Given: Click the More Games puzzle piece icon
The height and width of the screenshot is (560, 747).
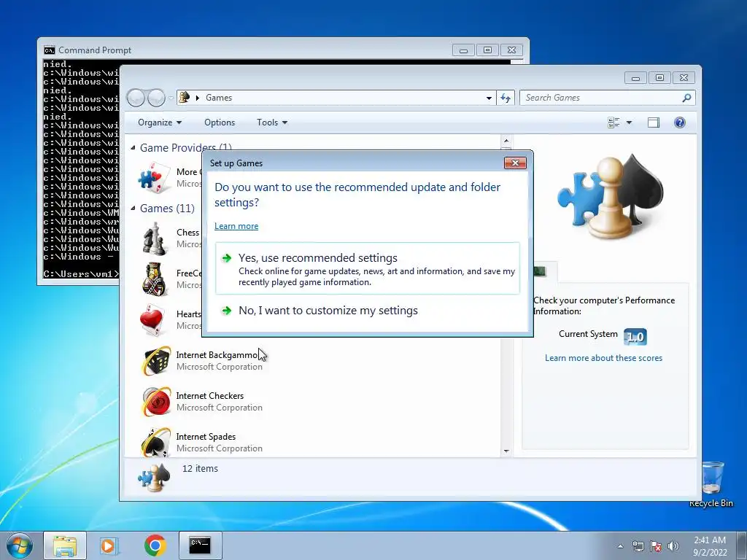Looking at the screenshot, I should (155, 178).
